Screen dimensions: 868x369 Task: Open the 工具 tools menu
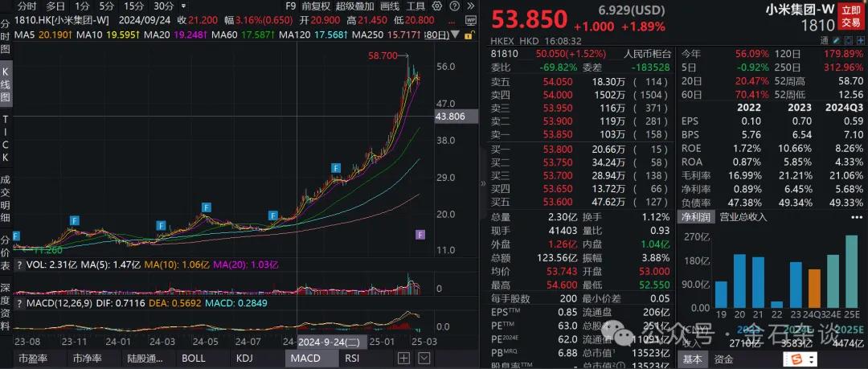coord(416,6)
